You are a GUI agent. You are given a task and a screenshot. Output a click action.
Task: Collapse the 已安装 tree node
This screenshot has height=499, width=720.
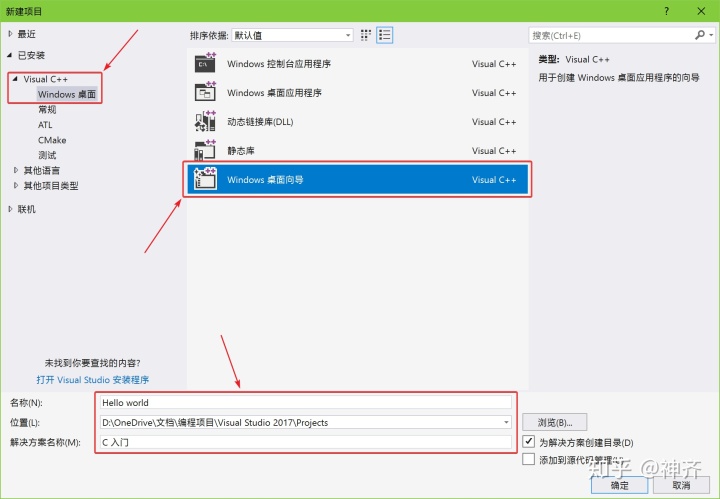[x=10, y=55]
